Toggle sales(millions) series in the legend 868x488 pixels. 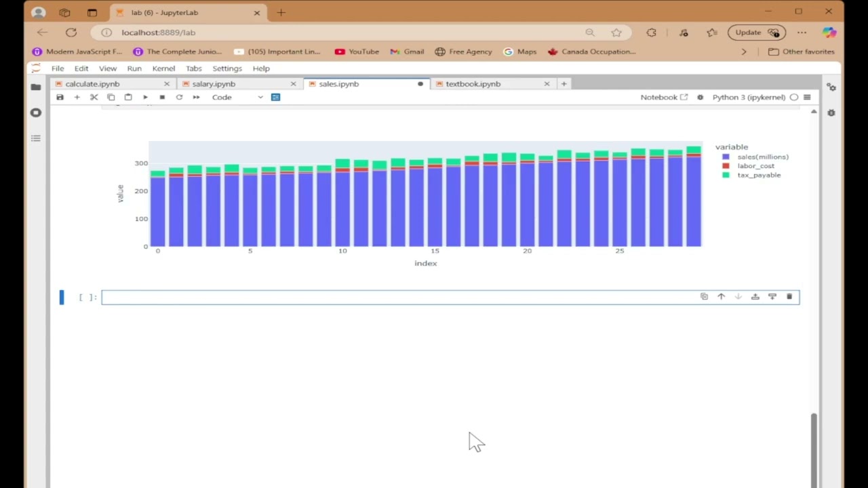[x=755, y=157]
